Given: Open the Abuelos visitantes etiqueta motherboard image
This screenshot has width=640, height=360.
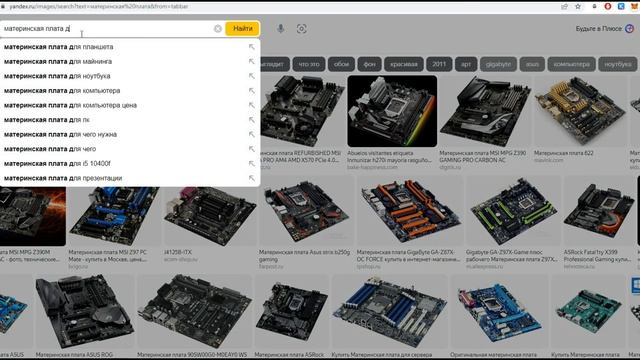Looking at the screenshot, I should click(392, 111).
